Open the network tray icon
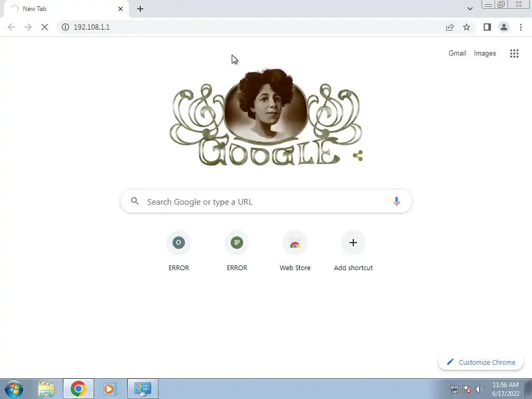 tap(454, 389)
